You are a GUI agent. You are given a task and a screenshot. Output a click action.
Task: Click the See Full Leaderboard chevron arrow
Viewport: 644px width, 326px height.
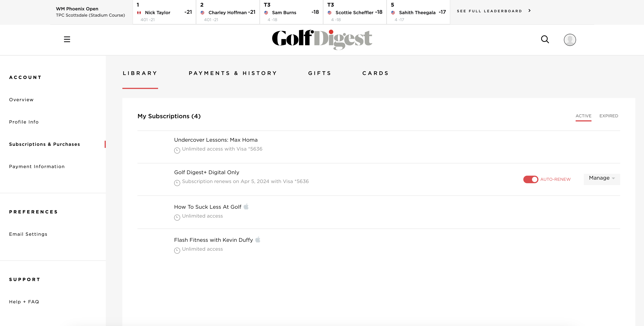(x=530, y=11)
